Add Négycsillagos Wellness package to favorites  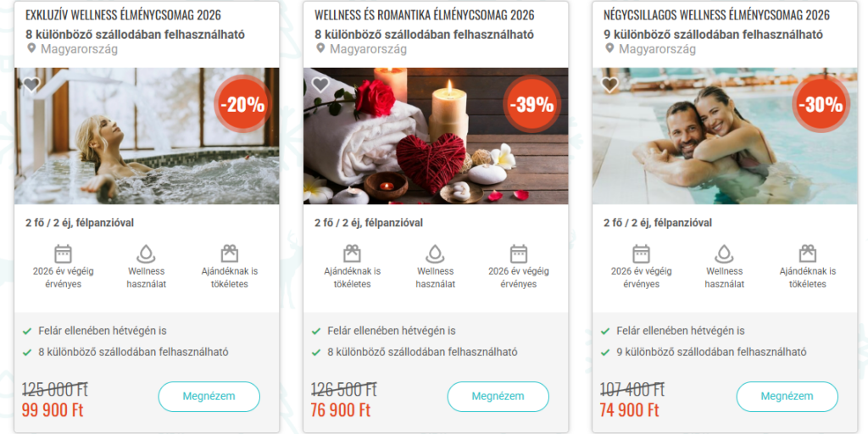(609, 84)
